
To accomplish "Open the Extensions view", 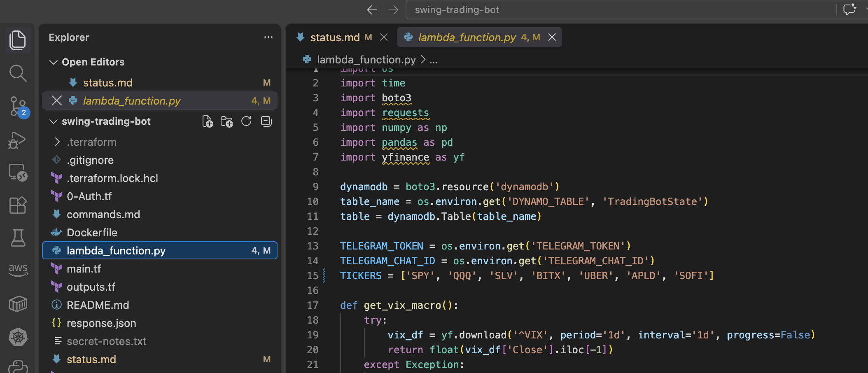I will (x=18, y=205).
